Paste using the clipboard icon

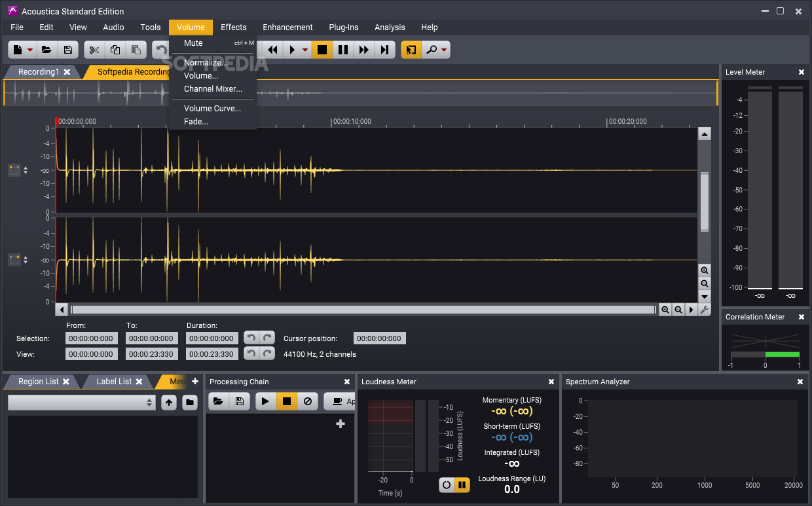[x=136, y=50]
